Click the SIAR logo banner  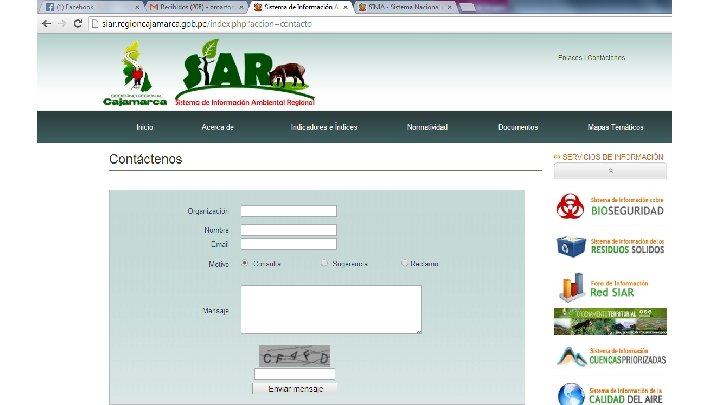[x=245, y=73]
